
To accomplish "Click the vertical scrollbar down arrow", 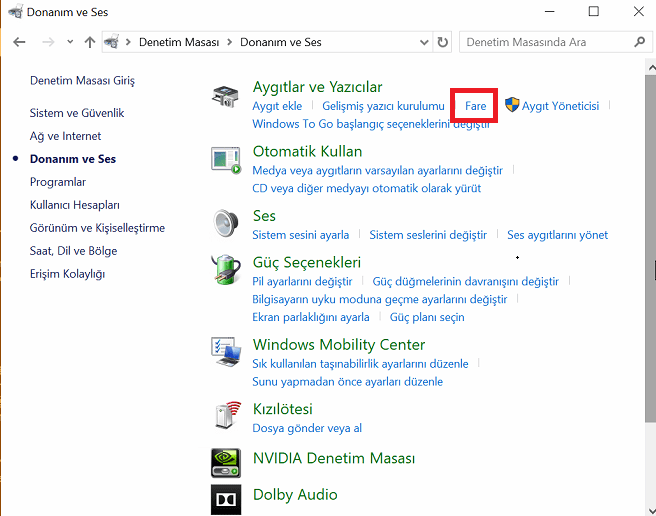I will 651,511.
